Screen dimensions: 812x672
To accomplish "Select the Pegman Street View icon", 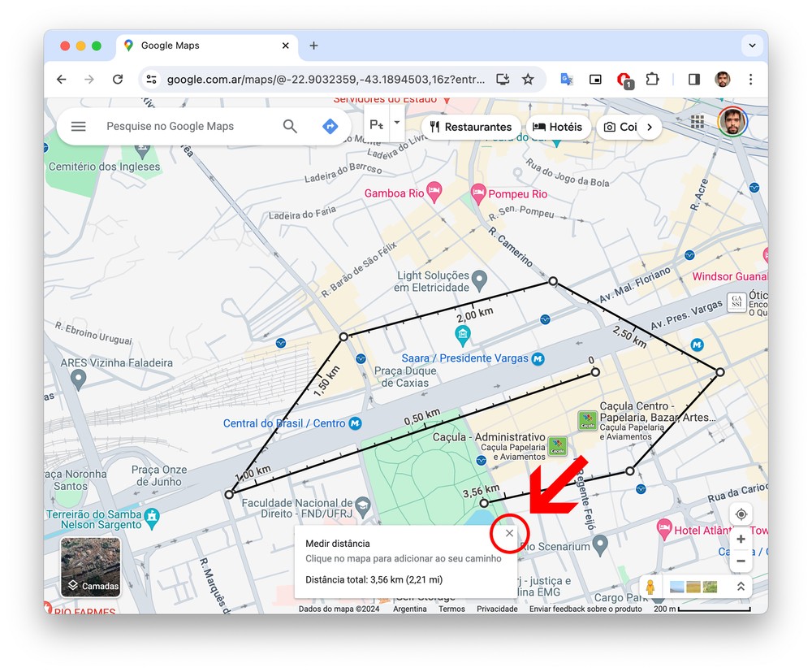I will point(650,587).
